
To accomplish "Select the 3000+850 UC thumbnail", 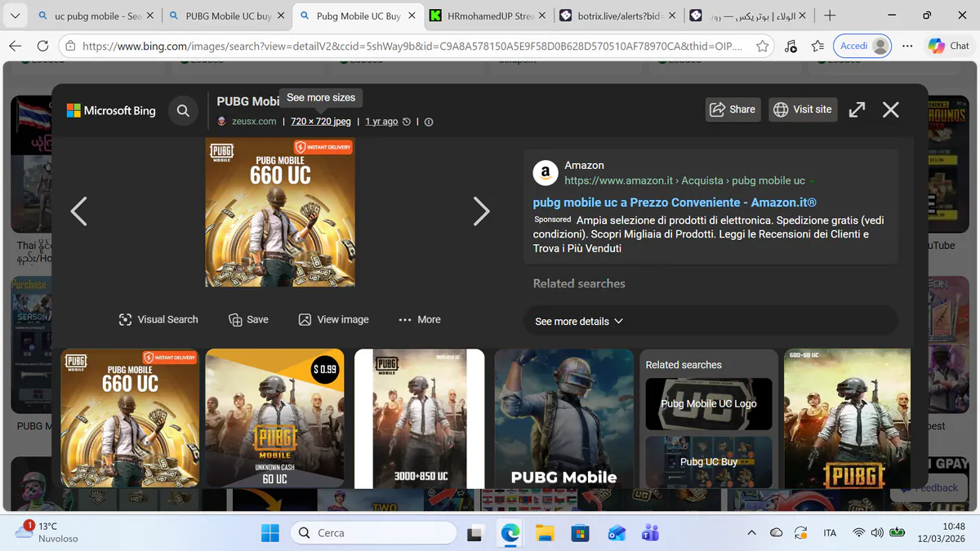I will pyautogui.click(x=419, y=418).
